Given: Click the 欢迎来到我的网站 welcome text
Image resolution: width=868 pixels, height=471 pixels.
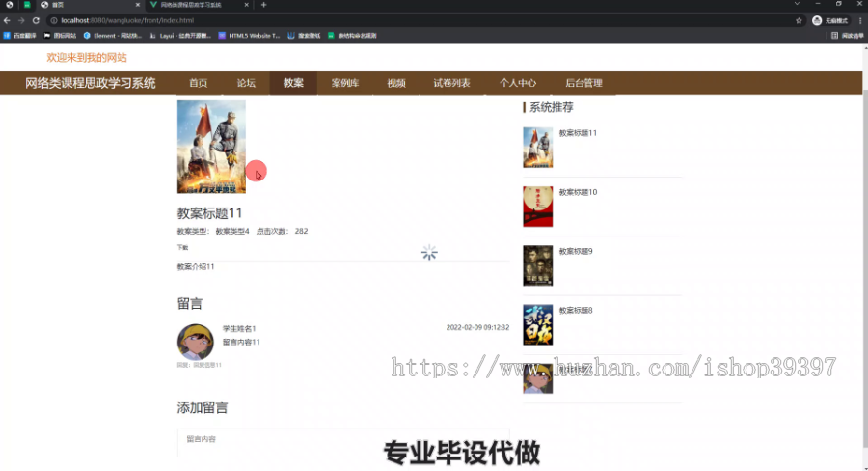Looking at the screenshot, I should 87,58.
